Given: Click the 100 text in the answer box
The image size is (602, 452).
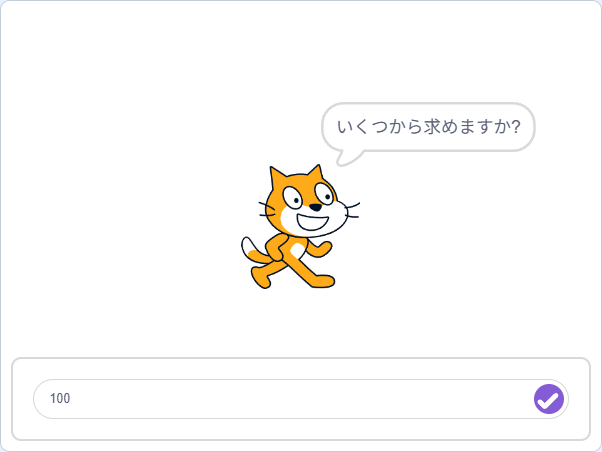Looking at the screenshot, I should pos(60,399).
